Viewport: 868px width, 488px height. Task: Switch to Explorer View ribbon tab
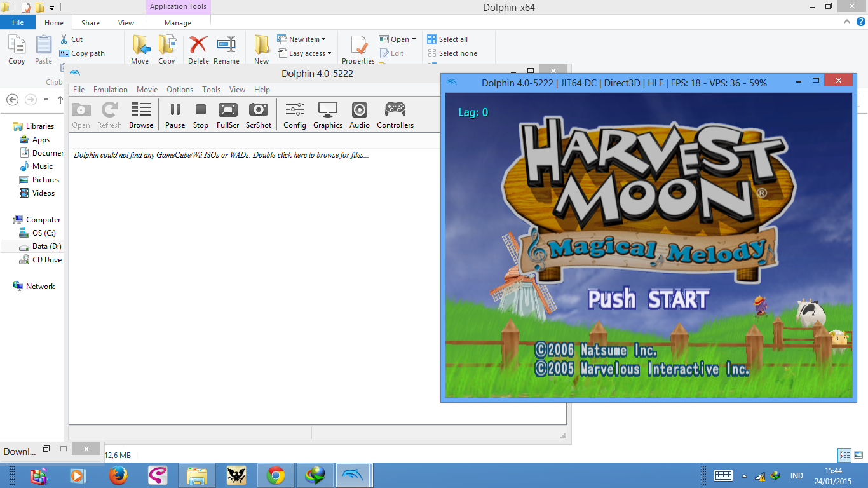126,23
